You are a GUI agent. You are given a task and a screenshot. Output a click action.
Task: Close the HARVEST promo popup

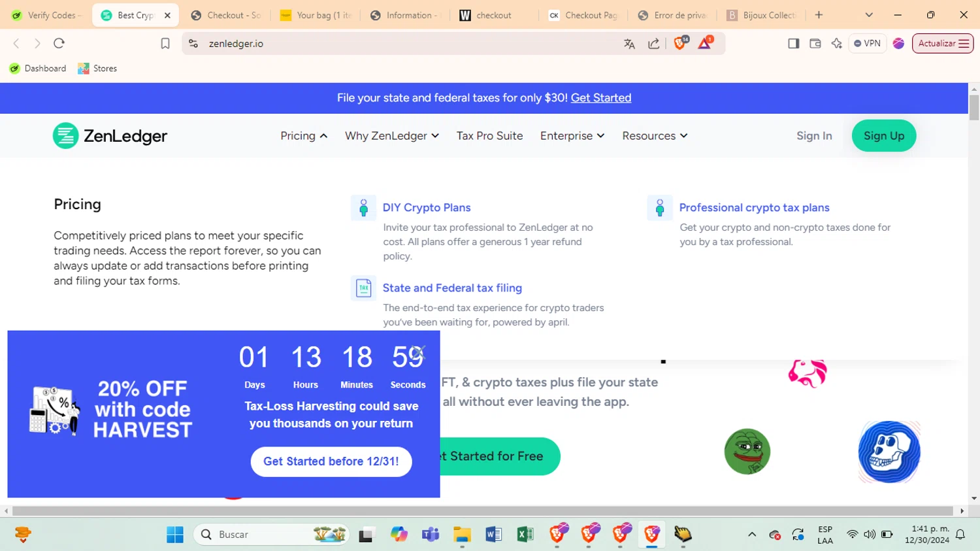419,353
